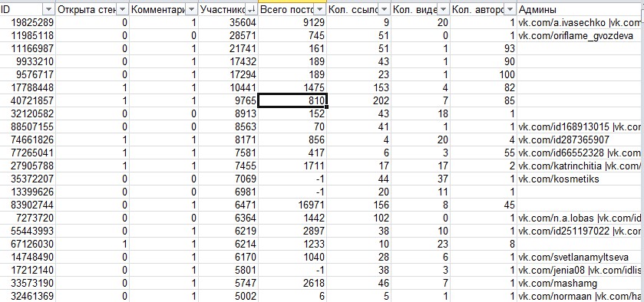The height and width of the screenshot is (302, 644).
Task: Select authors count cell showing 45
Action: pyautogui.click(x=483, y=205)
